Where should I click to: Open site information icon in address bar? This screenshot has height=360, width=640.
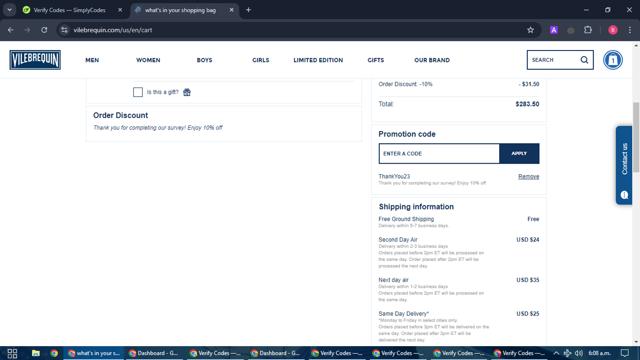point(64,30)
